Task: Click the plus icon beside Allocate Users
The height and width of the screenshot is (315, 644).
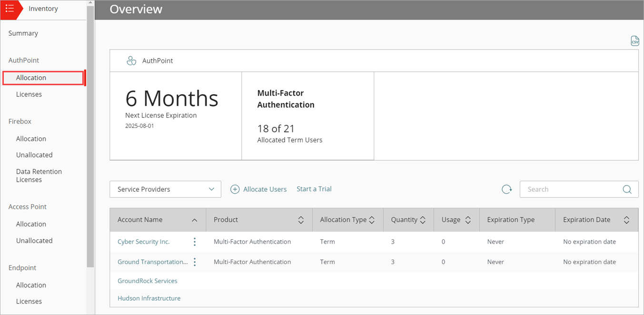Action: click(x=235, y=189)
